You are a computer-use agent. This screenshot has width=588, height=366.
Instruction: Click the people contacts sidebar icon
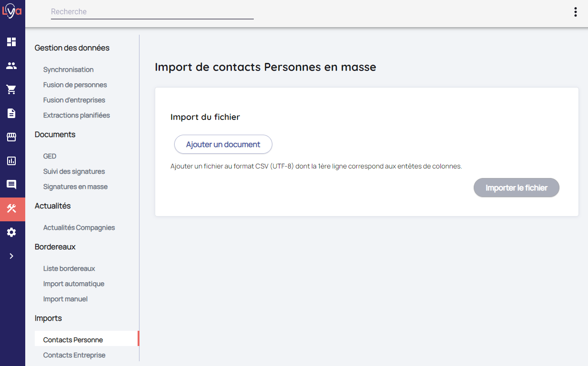tap(11, 66)
